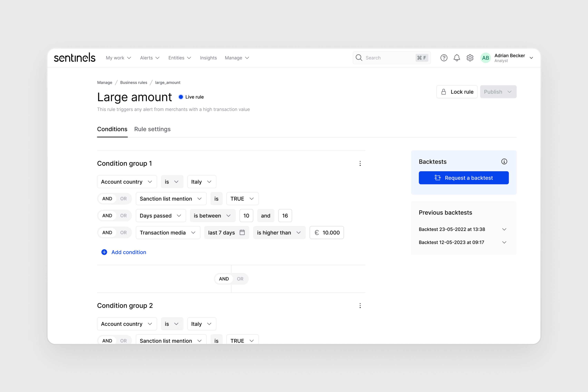This screenshot has height=392, width=588.
Task: Open the last 7 days date picker
Action: [227, 232]
